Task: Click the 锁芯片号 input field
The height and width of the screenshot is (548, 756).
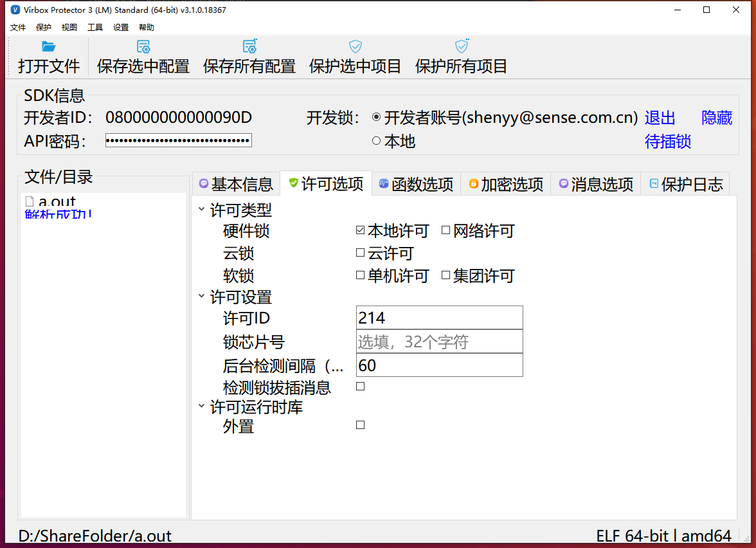Action: point(439,342)
